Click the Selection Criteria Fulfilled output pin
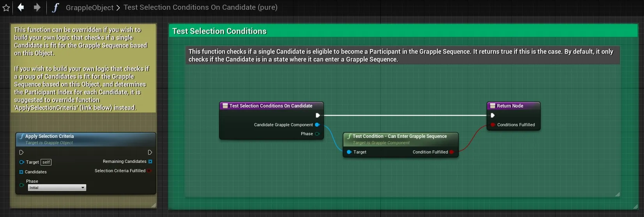The image size is (644, 217). click(149, 171)
